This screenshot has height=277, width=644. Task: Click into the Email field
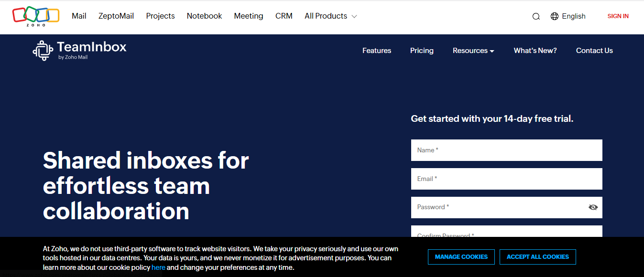coord(507,179)
